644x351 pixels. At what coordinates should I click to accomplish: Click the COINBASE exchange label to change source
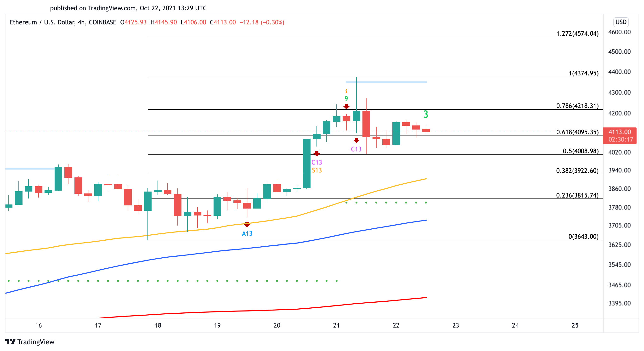coord(103,23)
